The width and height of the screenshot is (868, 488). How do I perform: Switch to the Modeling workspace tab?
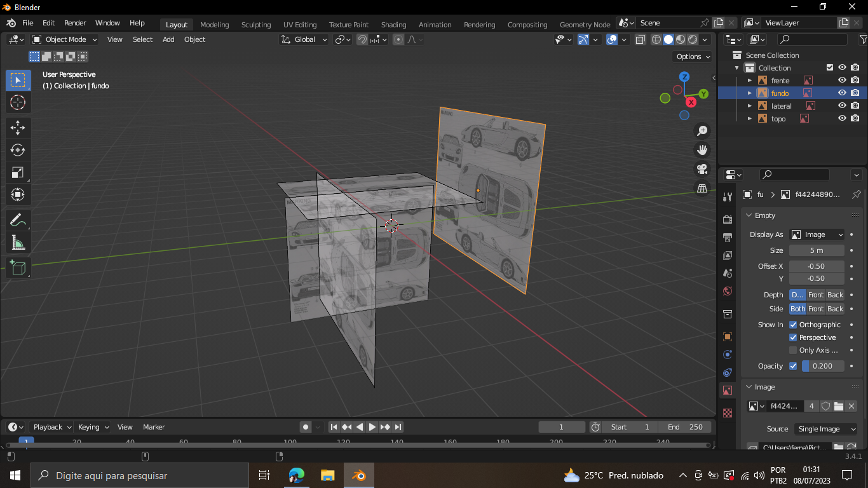point(214,25)
